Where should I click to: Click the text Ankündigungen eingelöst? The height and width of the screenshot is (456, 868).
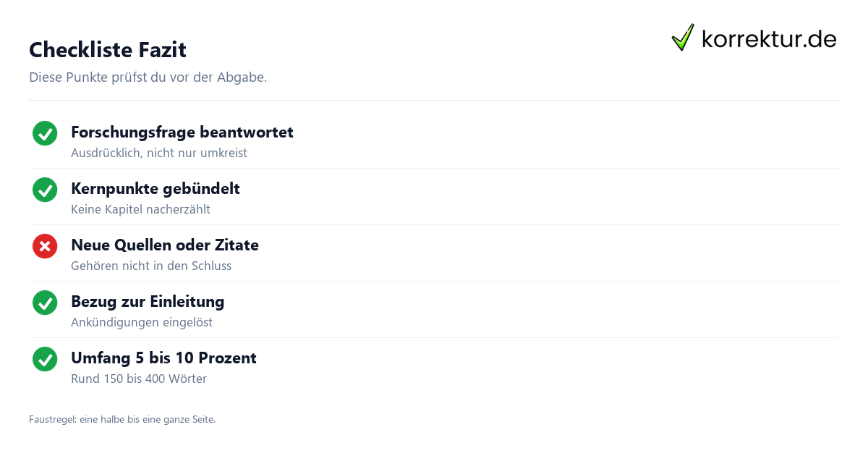pos(142,323)
